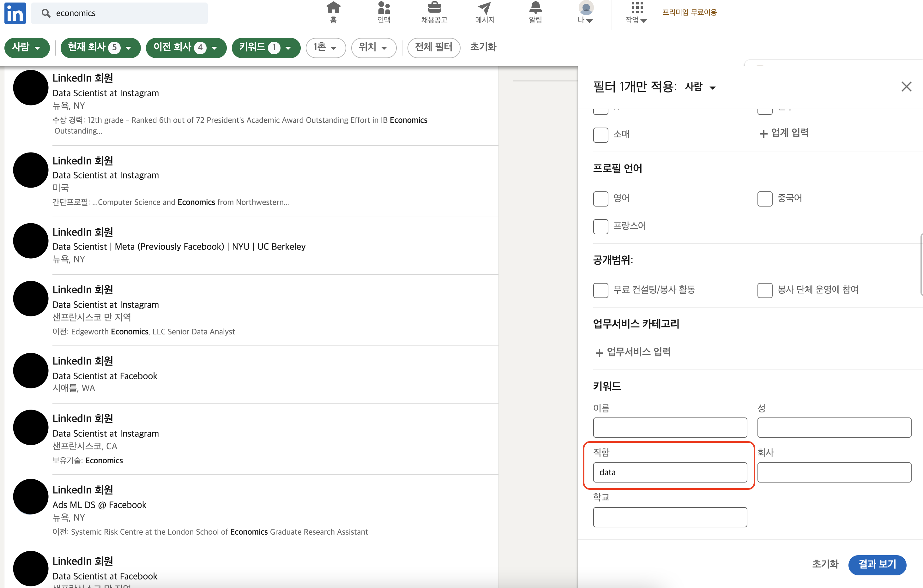Open the 필터 1개만 적용 사람 dropdown
This screenshot has width=923, height=588.
tap(700, 87)
